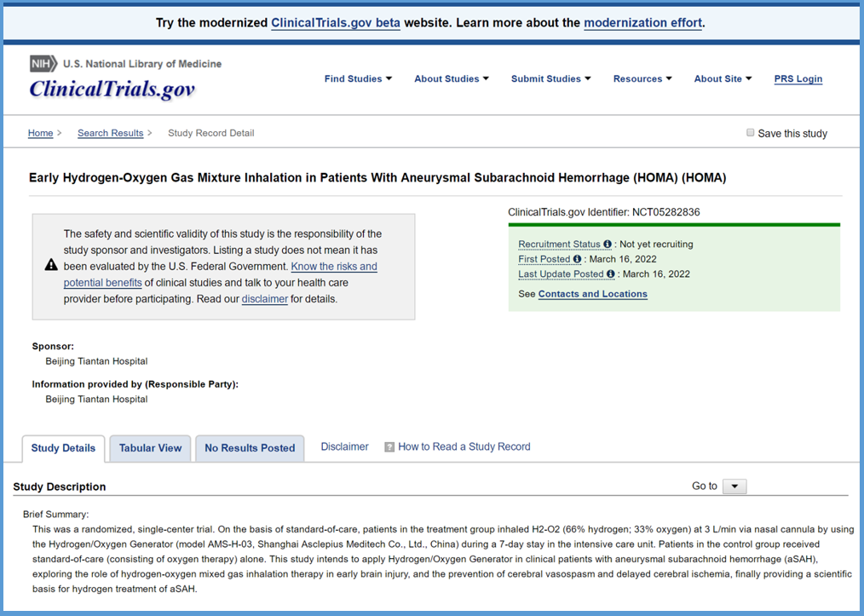Viewport: 864px width, 616px height.
Task: Check the Save this study checkbox
Action: (x=751, y=133)
